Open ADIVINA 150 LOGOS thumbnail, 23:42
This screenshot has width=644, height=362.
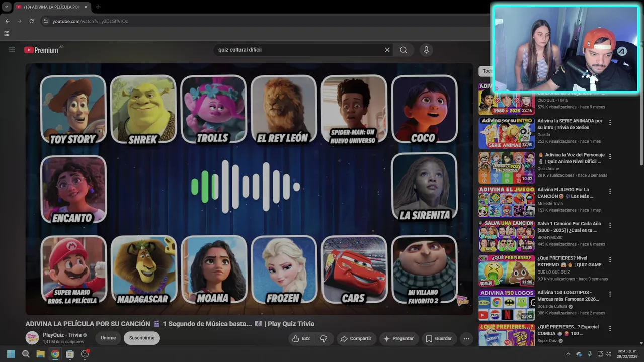[x=506, y=305]
